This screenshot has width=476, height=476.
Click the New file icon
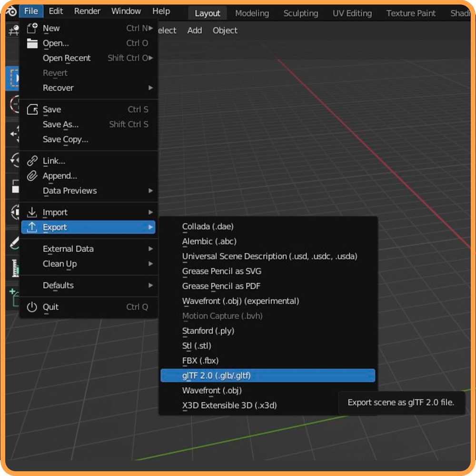click(32, 28)
